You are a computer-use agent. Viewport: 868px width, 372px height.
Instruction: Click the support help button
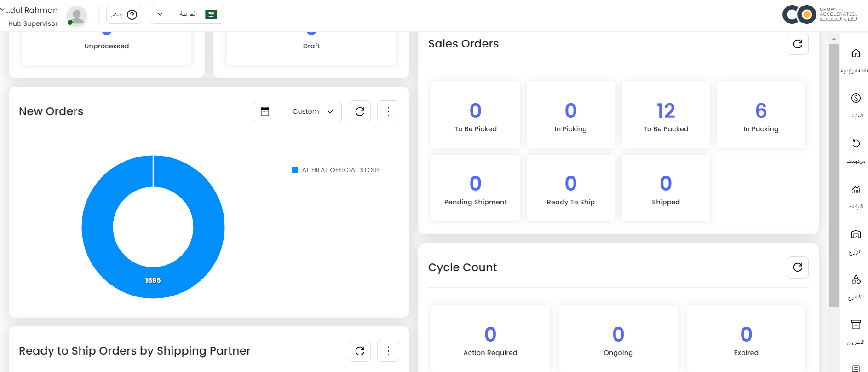point(124,15)
